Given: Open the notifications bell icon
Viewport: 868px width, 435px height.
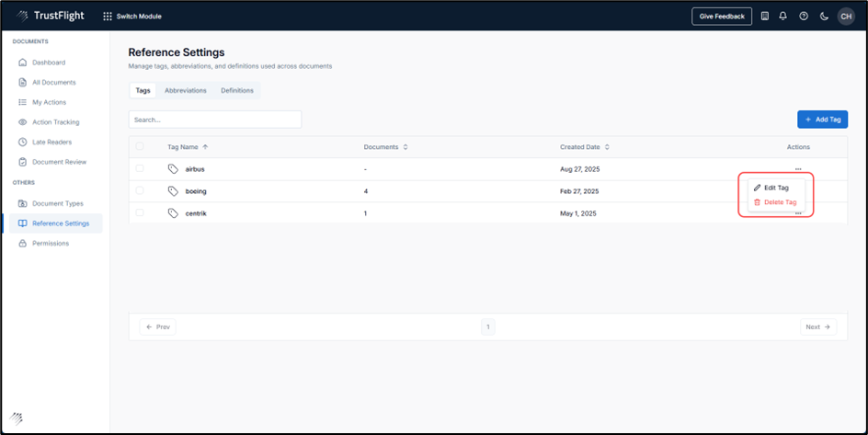Looking at the screenshot, I should [783, 16].
